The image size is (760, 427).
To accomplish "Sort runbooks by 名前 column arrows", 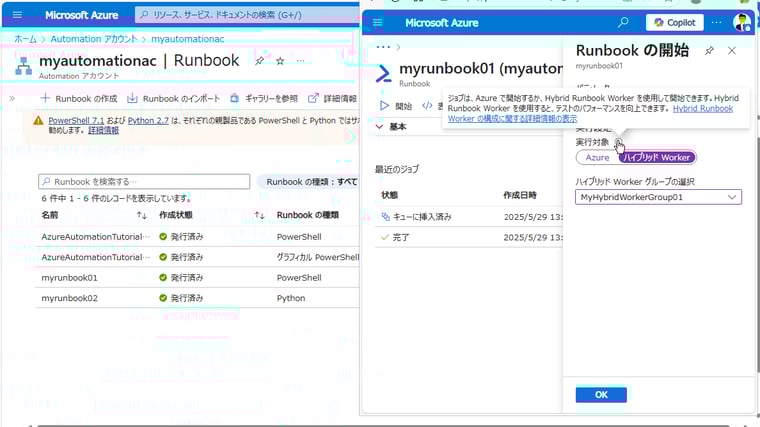I will click(x=142, y=215).
